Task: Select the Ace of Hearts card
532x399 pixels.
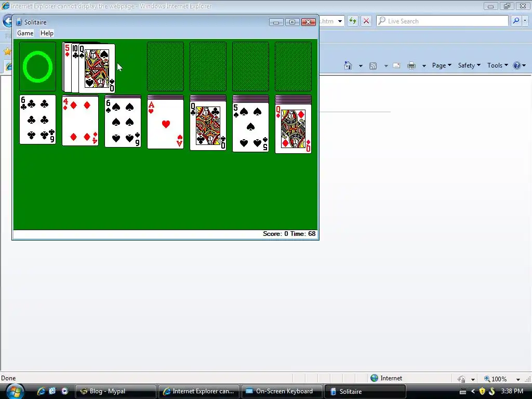Action: pyautogui.click(x=166, y=124)
